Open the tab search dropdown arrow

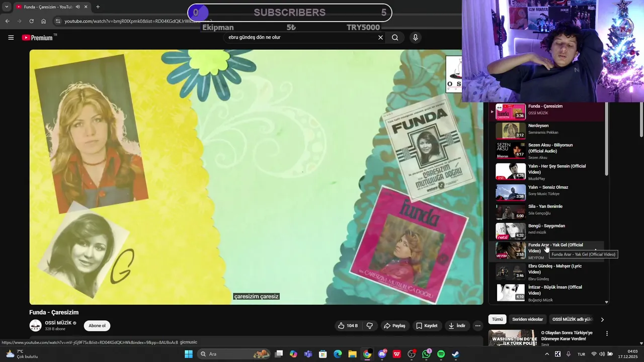(7, 7)
